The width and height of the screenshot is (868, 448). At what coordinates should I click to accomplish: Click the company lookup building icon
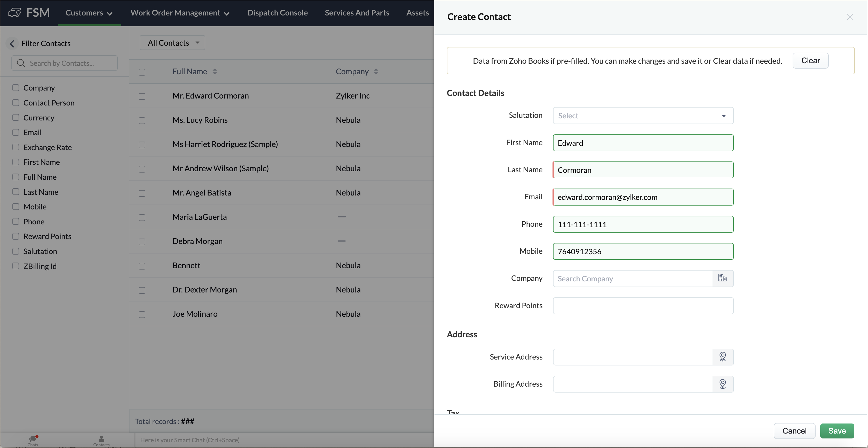coord(722,278)
